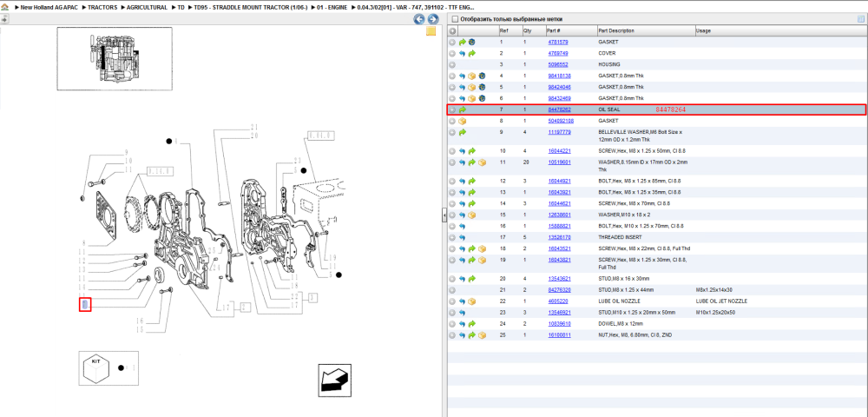Click blue back arrow for COVER row
This screenshot has height=417, width=868.
coord(463,54)
